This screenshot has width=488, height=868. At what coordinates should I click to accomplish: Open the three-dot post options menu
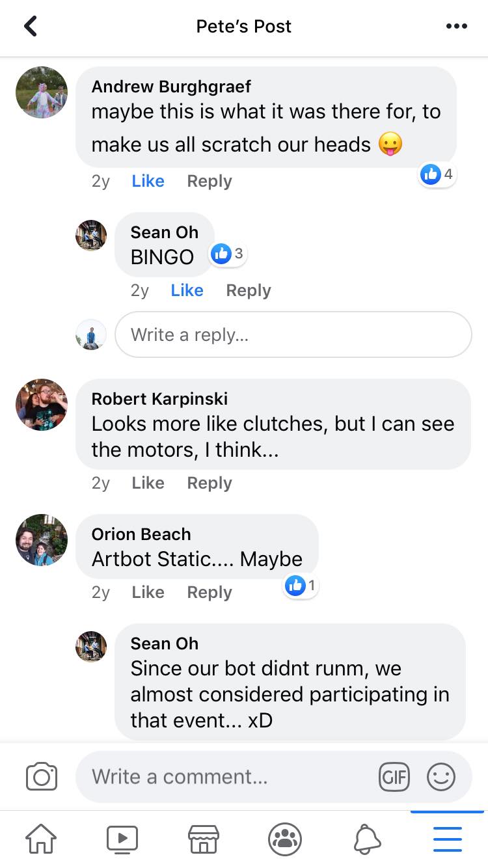pos(456,26)
